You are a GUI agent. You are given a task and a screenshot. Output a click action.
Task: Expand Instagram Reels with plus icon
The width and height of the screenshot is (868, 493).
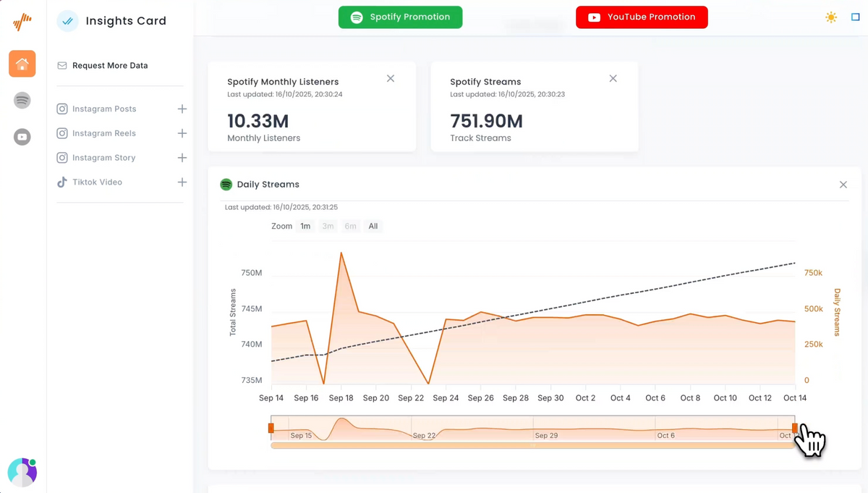182,133
